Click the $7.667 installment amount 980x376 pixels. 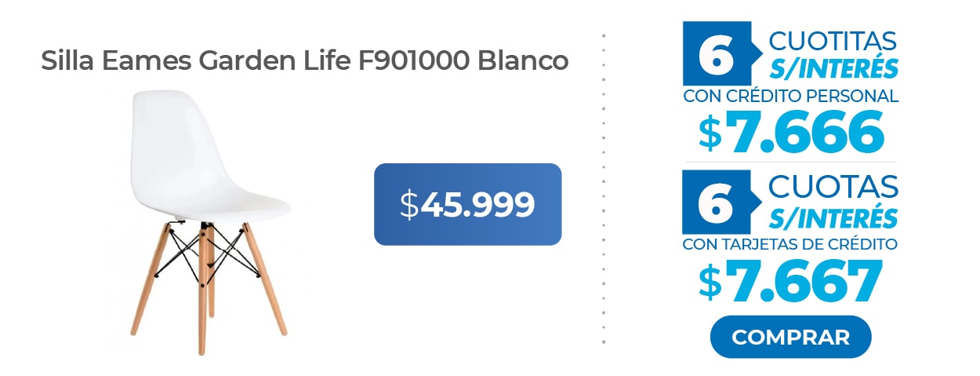[x=792, y=280]
